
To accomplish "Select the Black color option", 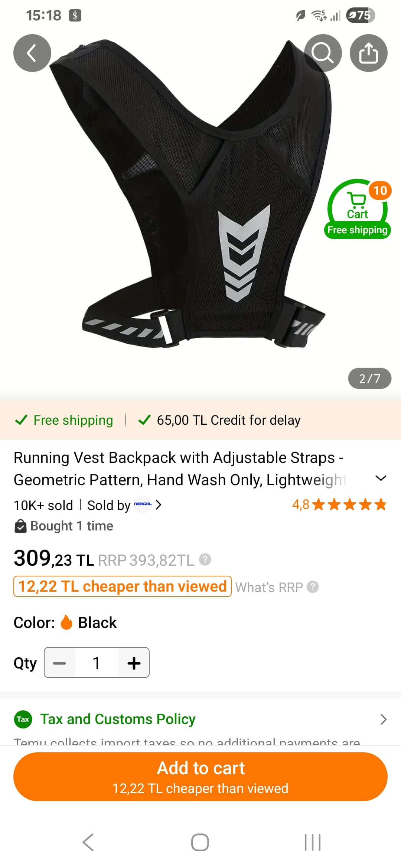I will click(x=89, y=622).
